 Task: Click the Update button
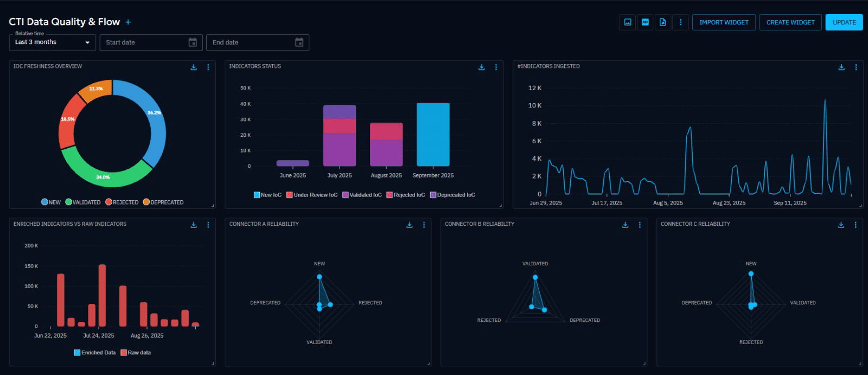pyautogui.click(x=844, y=22)
